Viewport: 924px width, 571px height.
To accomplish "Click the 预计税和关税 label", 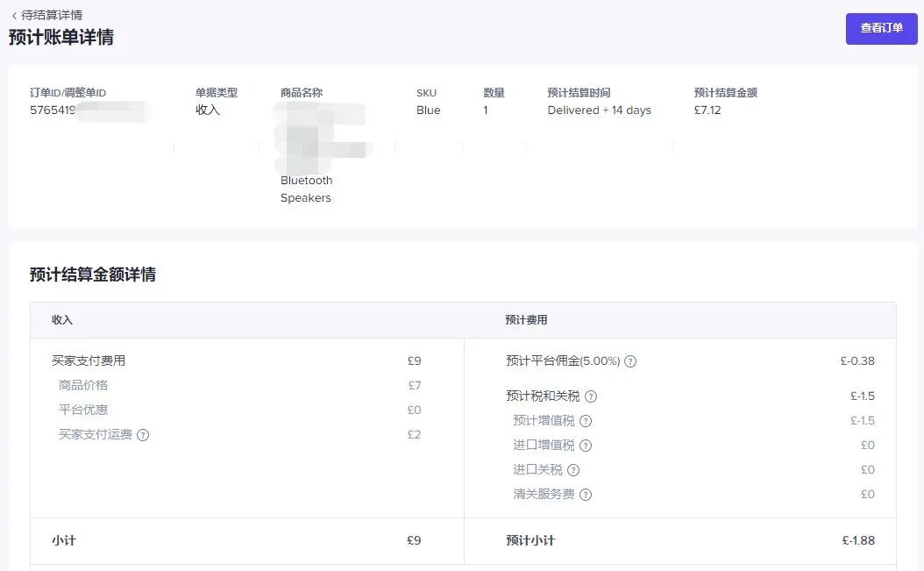I will [x=543, y=396].
